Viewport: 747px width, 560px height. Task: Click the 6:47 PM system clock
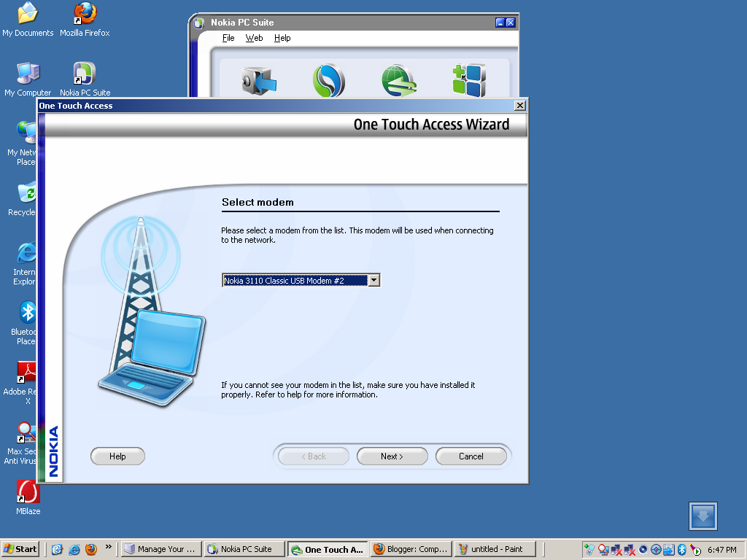722,550
